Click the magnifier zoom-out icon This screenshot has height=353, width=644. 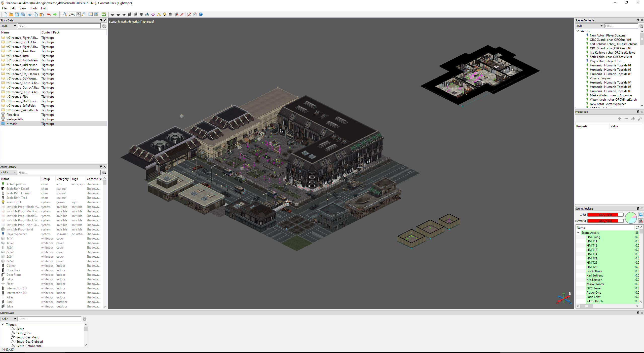click(65, 14)
